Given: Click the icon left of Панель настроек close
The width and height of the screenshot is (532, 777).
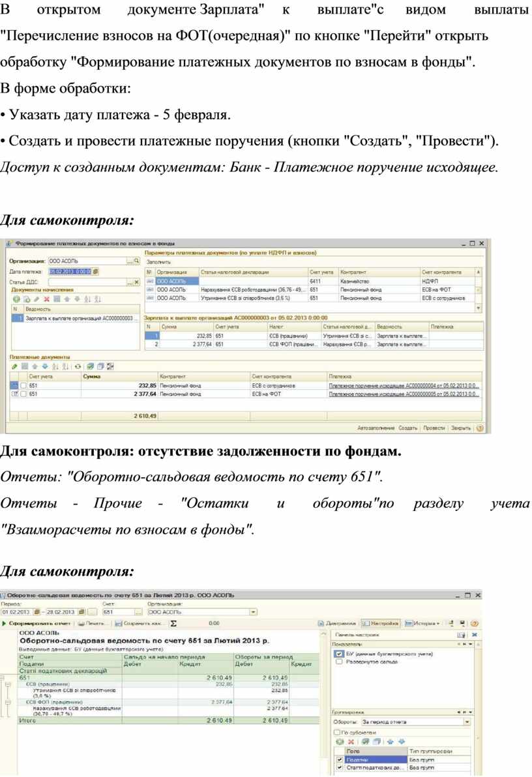Looking at the screenshot, I should click(x=460, y=634).
